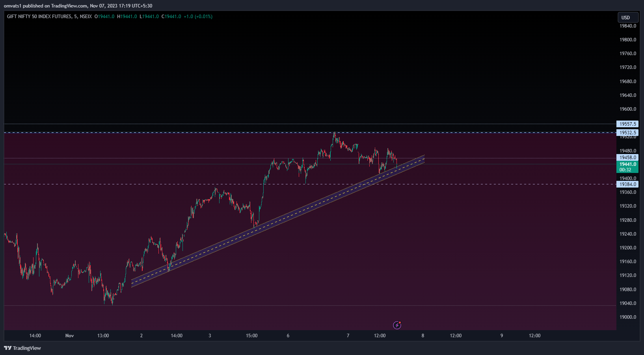The image size is (644, 355).
Task: Click the 19120.0 price axis label
Action: pyautogui.click(x=628, y=275)
